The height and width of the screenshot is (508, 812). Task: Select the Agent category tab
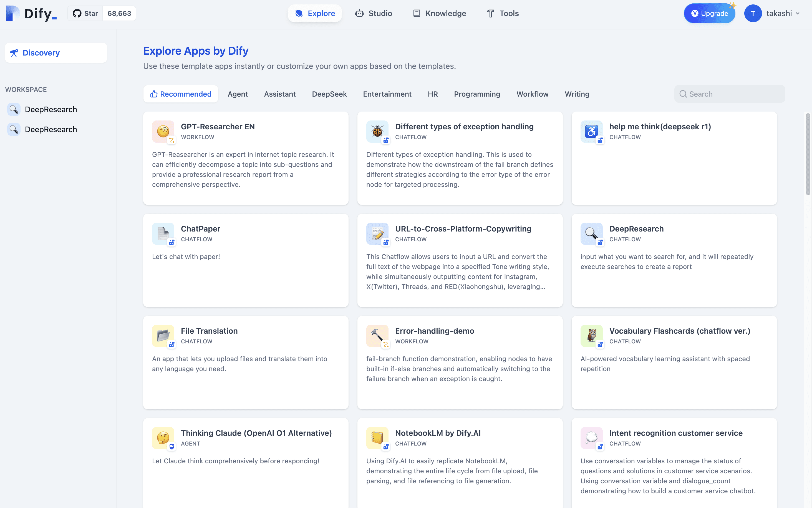[x=238, y=94]
